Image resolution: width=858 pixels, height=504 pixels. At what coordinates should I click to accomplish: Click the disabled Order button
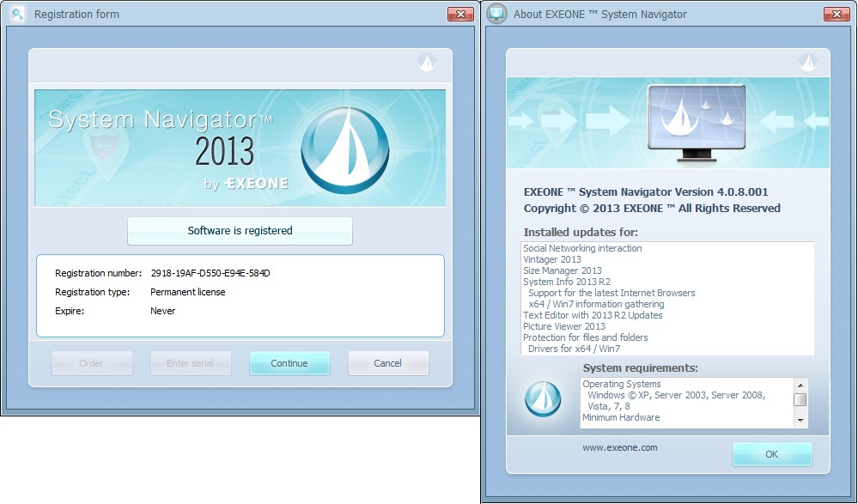91,363
